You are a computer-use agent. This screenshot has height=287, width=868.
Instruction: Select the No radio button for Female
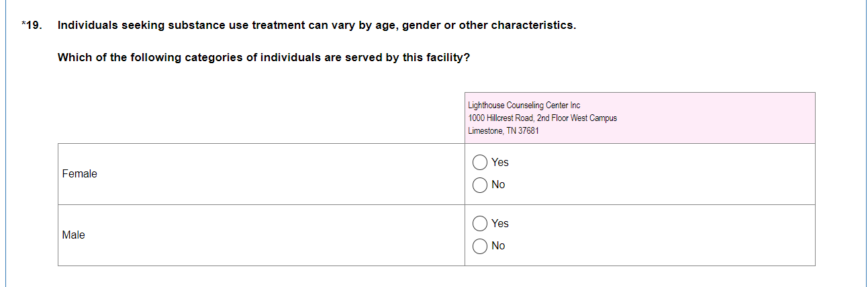tap(480, 185)
